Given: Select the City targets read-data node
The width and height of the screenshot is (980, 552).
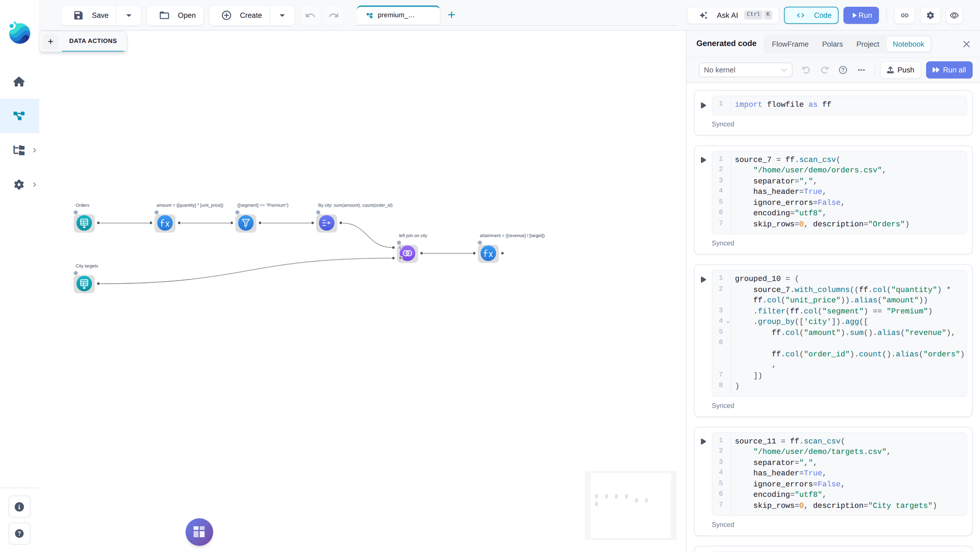Looking at the screenshot, I should click(x=84, y=283).
